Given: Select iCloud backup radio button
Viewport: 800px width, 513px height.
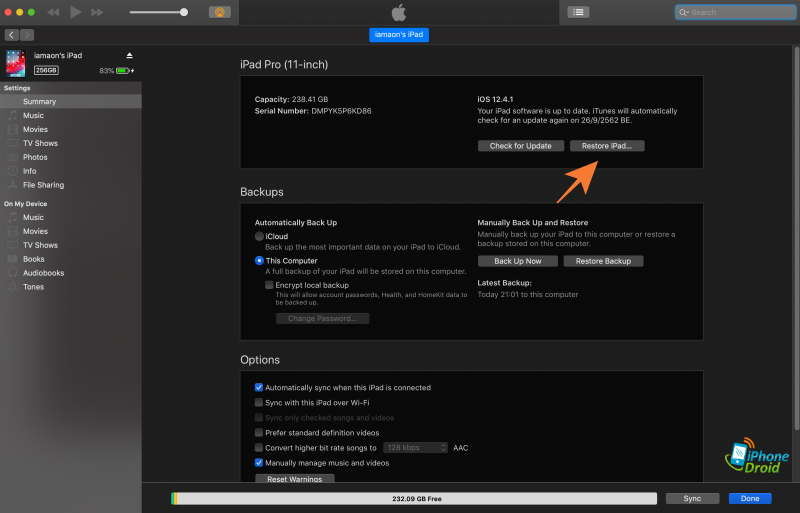Looking at the screenshot, I should [x=260, y=236].
